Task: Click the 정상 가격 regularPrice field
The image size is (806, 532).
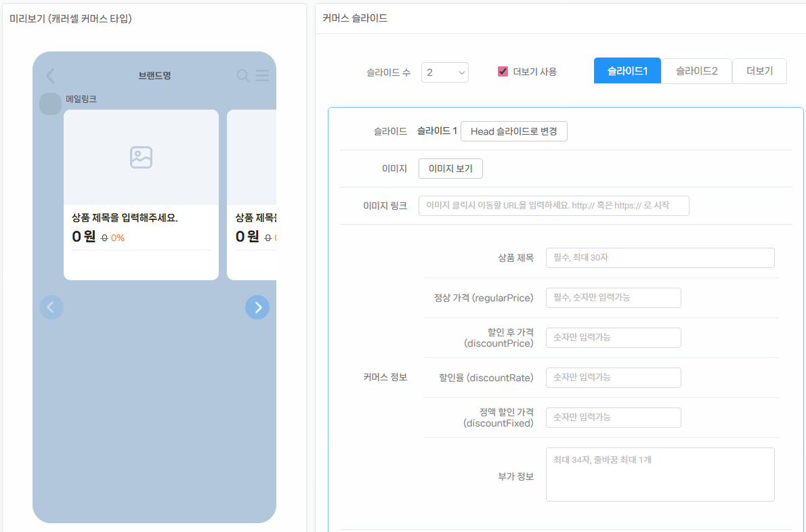Action: pyautogui.click(x=613, y=298)
